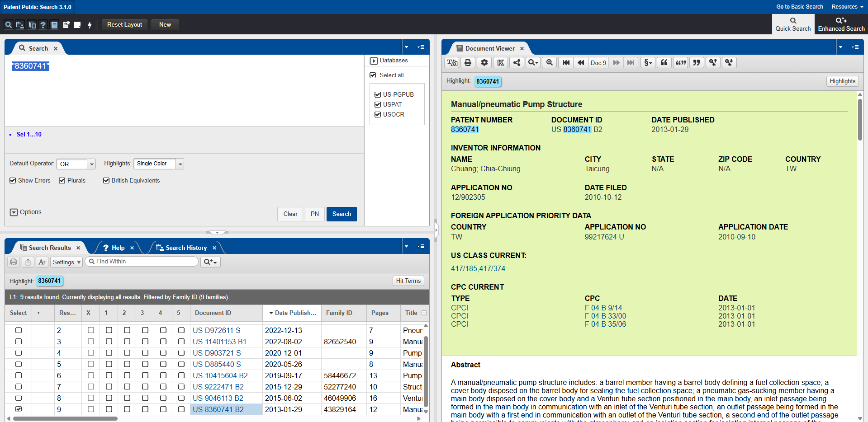Screen dimensions: 868x422
Task: Open help via question mark toolbar icon
Action: click(43, 25)
